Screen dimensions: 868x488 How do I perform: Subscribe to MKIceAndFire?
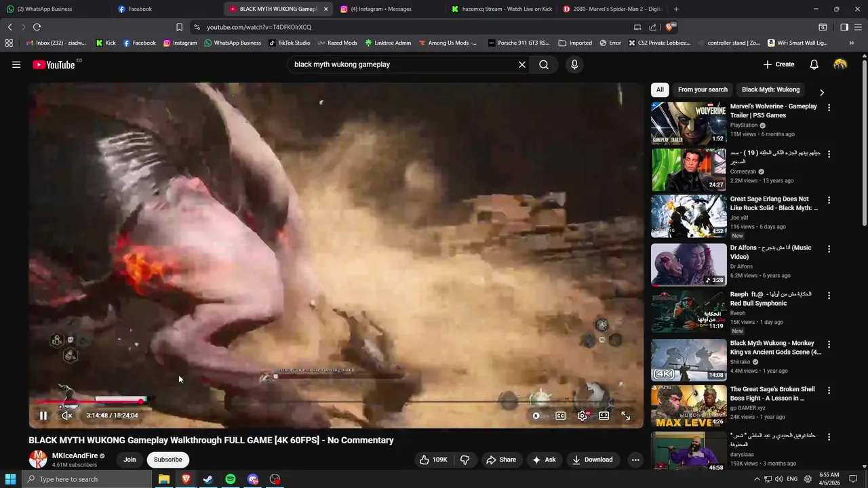(x=167, y=460)
